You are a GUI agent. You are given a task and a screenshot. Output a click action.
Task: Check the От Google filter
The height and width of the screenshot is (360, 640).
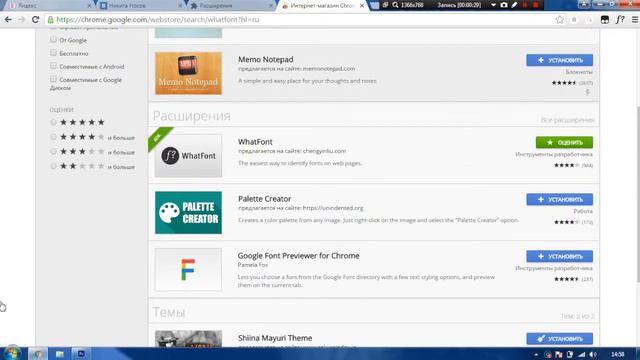coord(53,40)
